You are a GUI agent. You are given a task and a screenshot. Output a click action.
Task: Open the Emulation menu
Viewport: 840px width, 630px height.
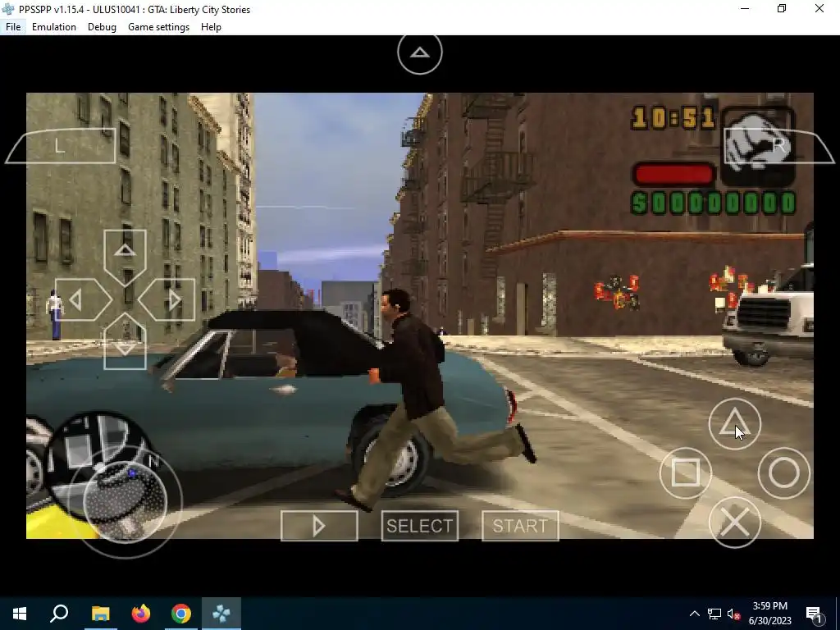pos(53,27)
